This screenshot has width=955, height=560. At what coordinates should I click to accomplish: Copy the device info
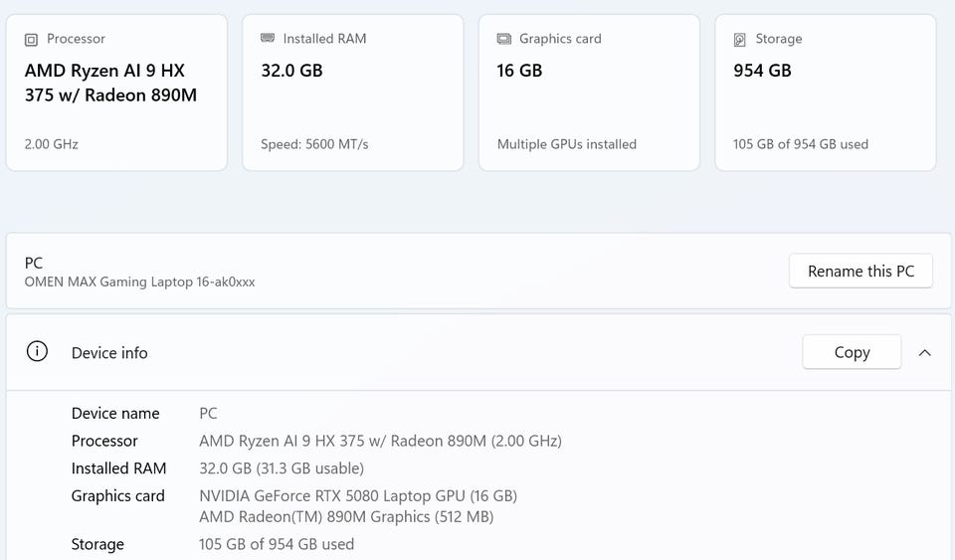point(852,352)
